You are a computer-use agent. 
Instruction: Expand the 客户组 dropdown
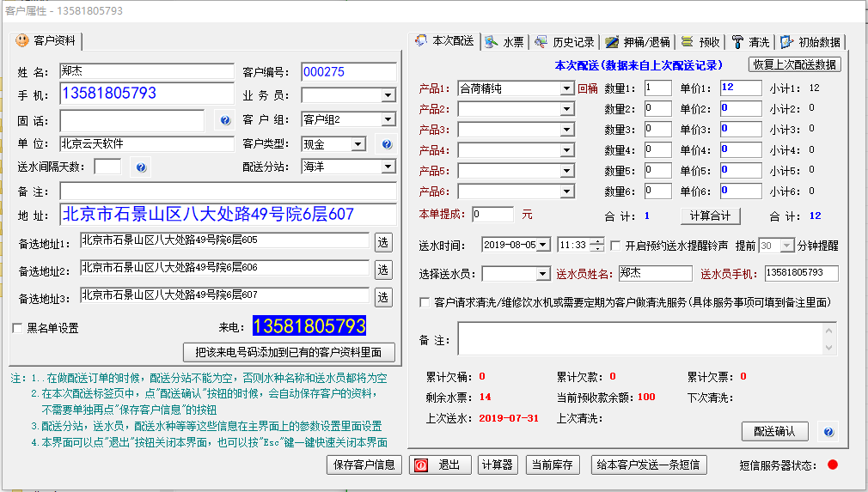[388, 119]
